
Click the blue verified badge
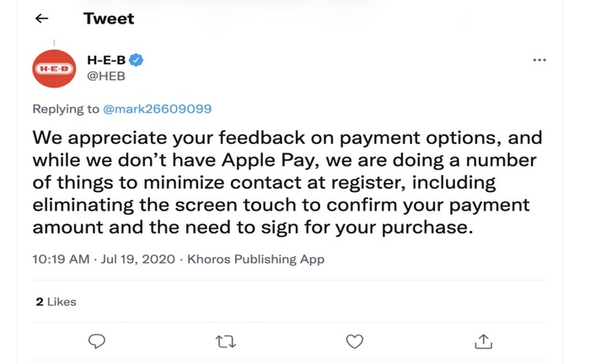coord(137,60)
